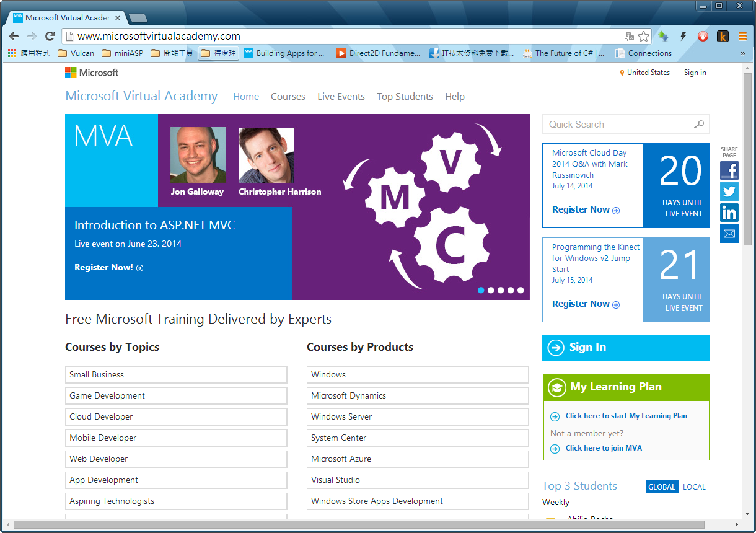Click the My Learning Plan graduation cap icon
756x533 pixels.
click(x=556, y=387)
